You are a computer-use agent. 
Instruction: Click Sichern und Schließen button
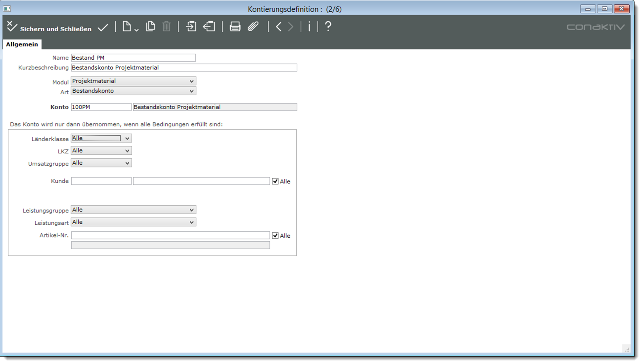point(49,28)
